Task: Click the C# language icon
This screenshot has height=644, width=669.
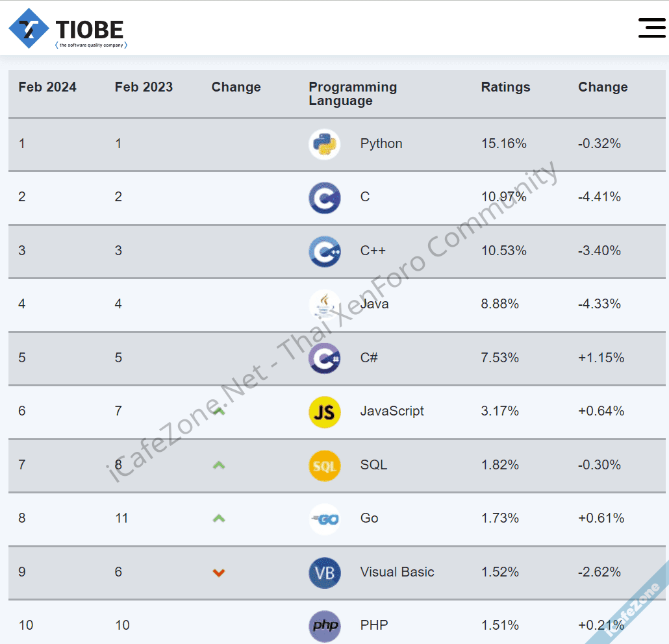Action: click(x=324, y=358)
